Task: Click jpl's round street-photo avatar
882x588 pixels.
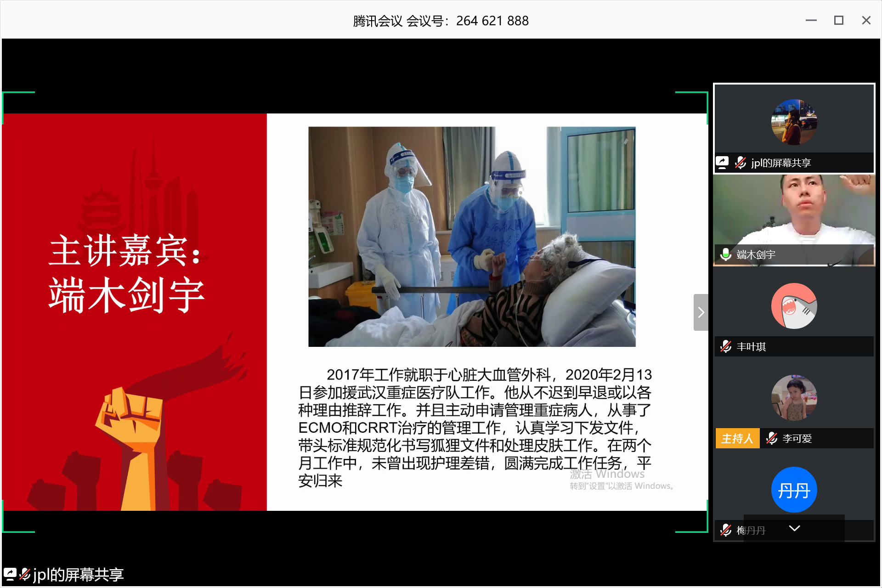Action: pos(794,122)
